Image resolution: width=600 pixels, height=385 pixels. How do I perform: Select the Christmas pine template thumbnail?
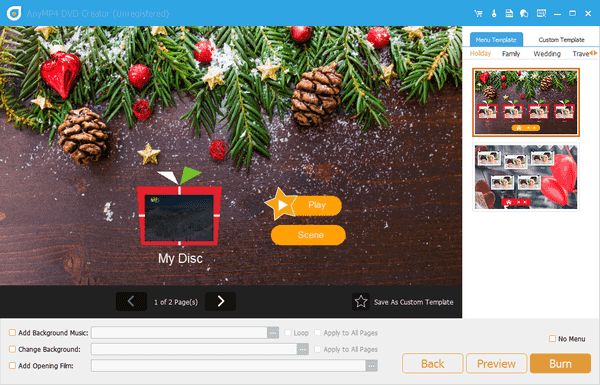pyautogui.click(x=526, y=102)
